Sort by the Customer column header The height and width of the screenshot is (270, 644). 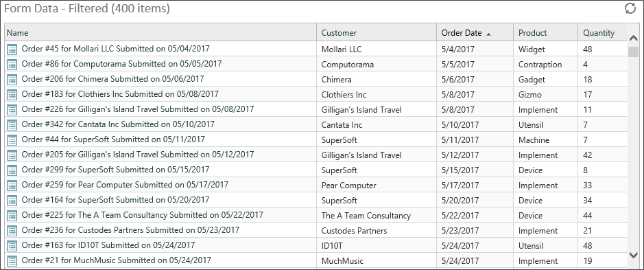click(377, 33)
